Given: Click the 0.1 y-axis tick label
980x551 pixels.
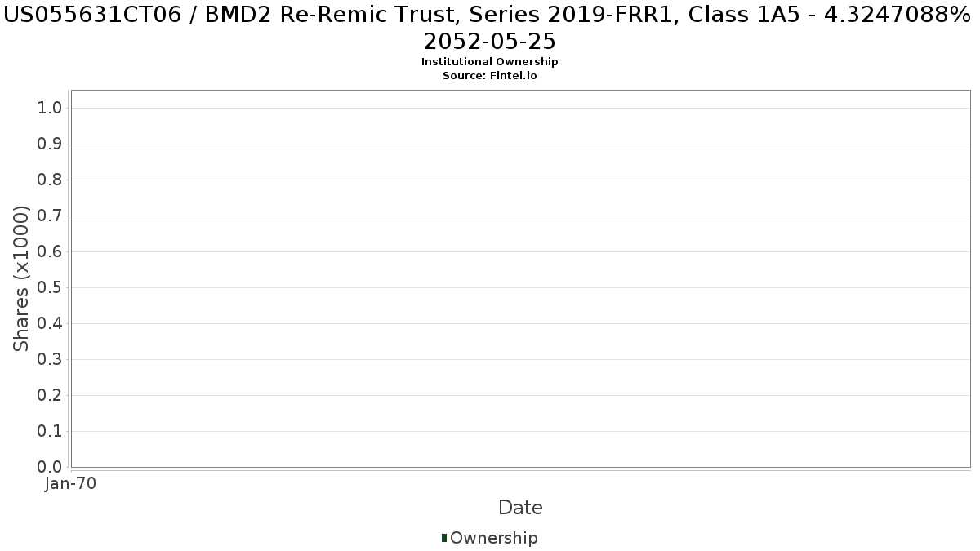Looking at the screenshot, I should coord(50,432).
